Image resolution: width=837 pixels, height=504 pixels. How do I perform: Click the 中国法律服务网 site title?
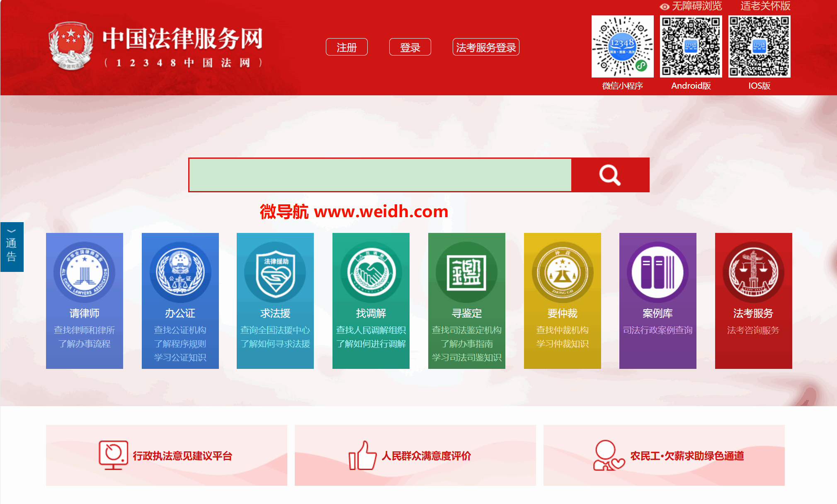(x=183, y=38)
